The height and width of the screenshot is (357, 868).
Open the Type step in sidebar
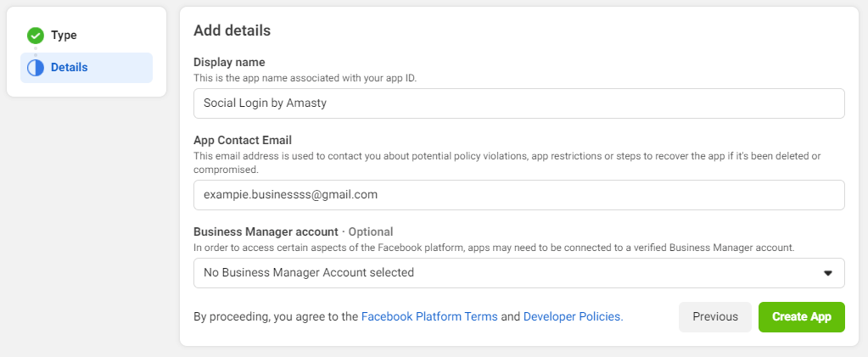[x=64, y=36]
